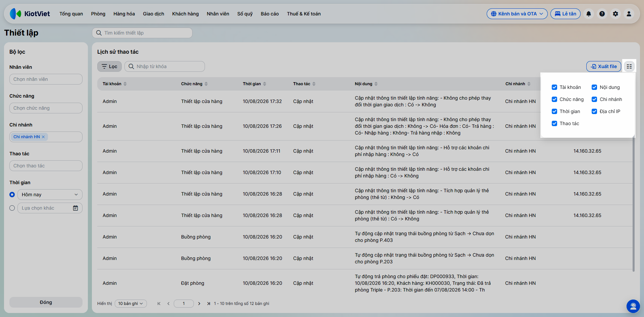Click the page number input field

[184, 304]
